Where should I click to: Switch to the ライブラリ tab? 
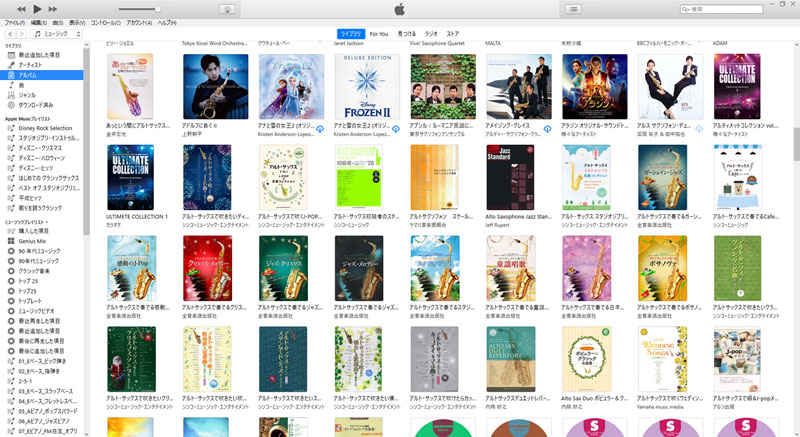pyautogui.click(x=351, y=34)
